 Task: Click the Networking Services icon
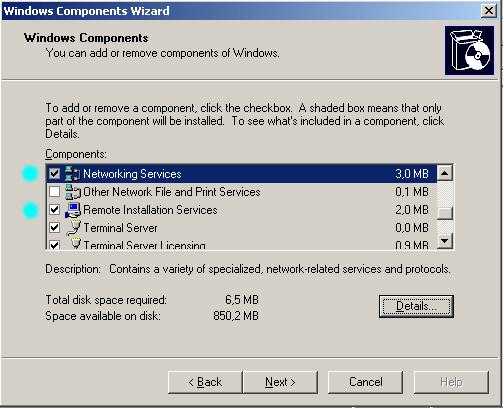click(x=73, y=174)
